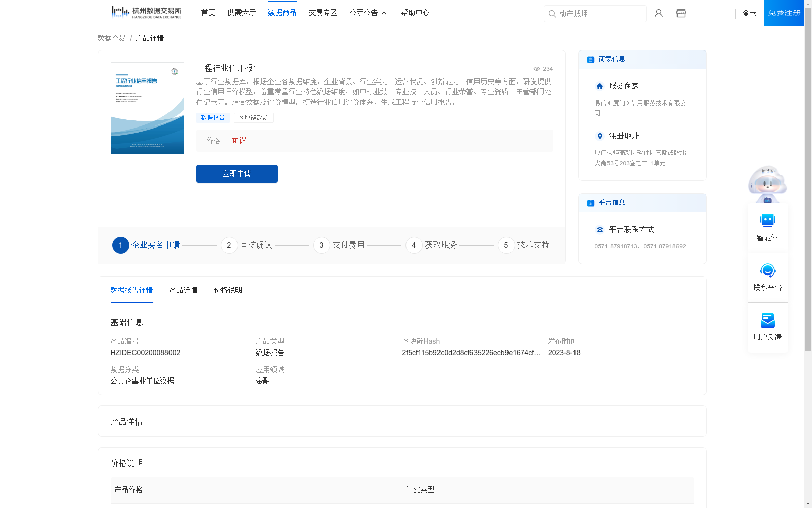
Task: Click platform phone numbers text 0571-87918713、0571-87918692
Action: click(x=640, y=246)
